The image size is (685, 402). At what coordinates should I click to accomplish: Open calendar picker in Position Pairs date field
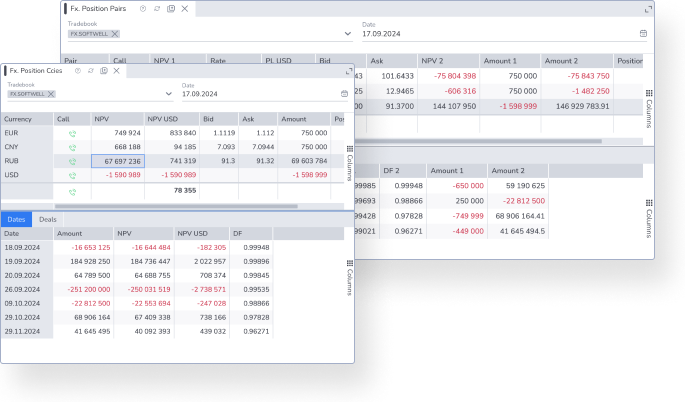click(x=643, y=33)
